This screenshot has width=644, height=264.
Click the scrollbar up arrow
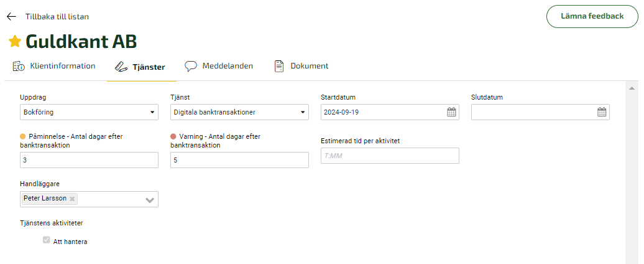632,88
